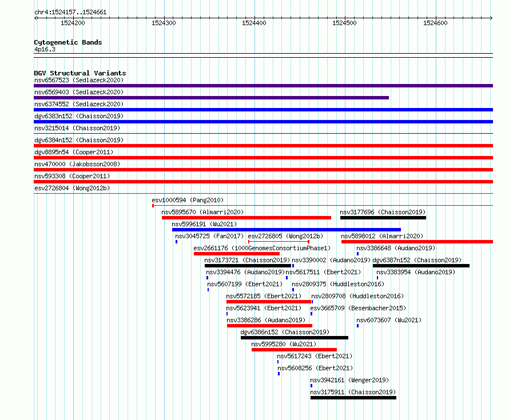Image resolution: width=509 pixels, height=420 pixels.
Task: Select dgv6387n152 (Chaisson2019) label
Action: [417, 260]
